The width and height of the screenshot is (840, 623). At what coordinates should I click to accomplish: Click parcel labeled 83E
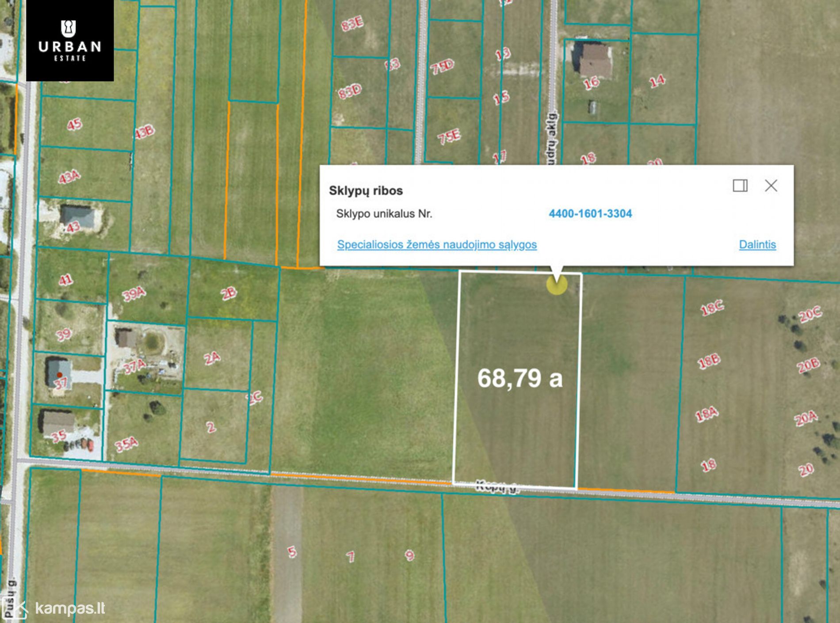(352, 23)
